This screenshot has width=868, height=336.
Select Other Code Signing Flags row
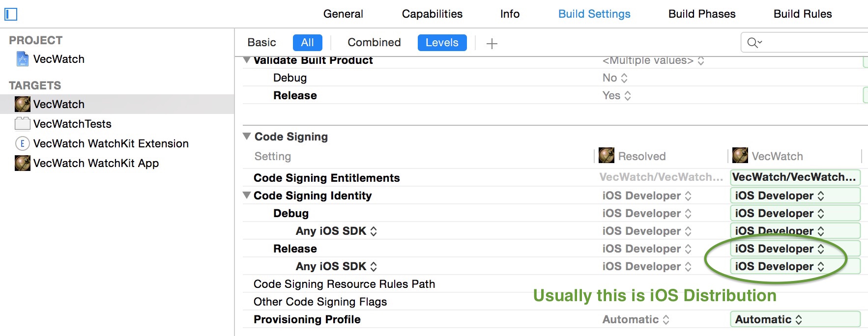pyautogui.click(x=320, y=302)
